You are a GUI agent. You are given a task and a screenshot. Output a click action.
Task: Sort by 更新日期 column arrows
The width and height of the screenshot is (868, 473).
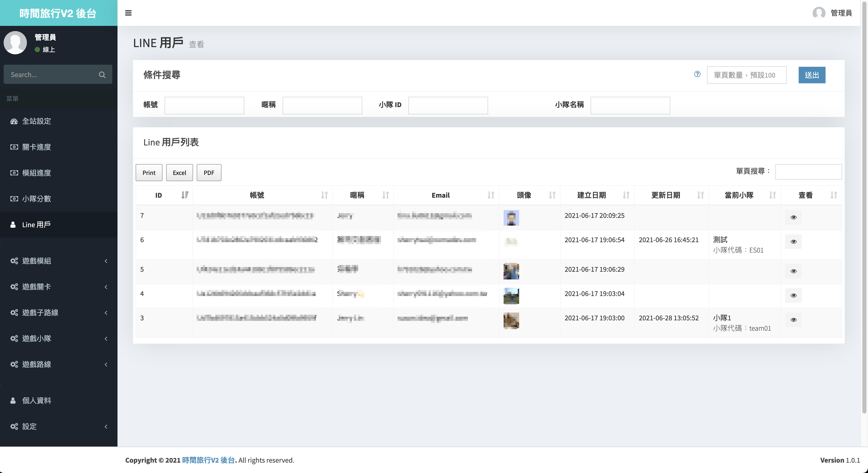coord(700,195)
